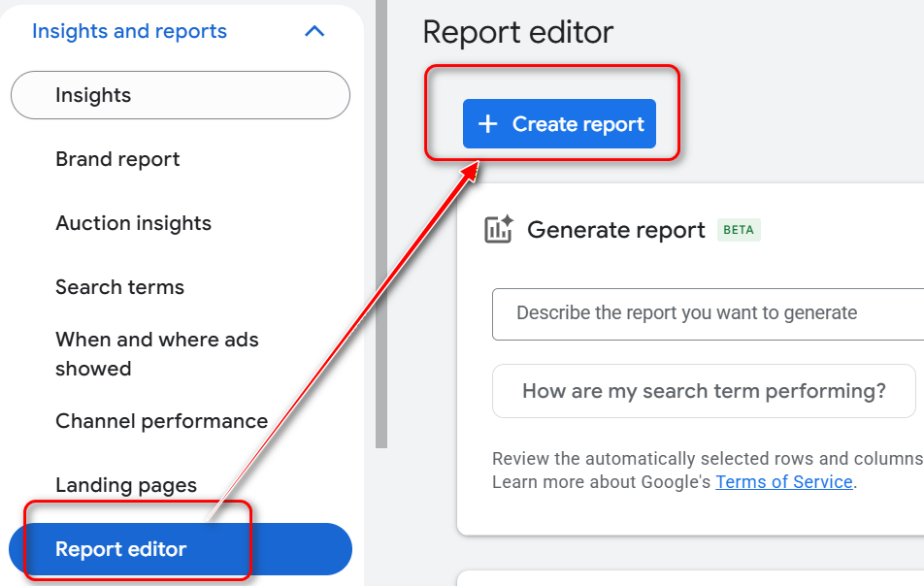
Task: Focus the describe report input field
Action: (x=708, y=314)
